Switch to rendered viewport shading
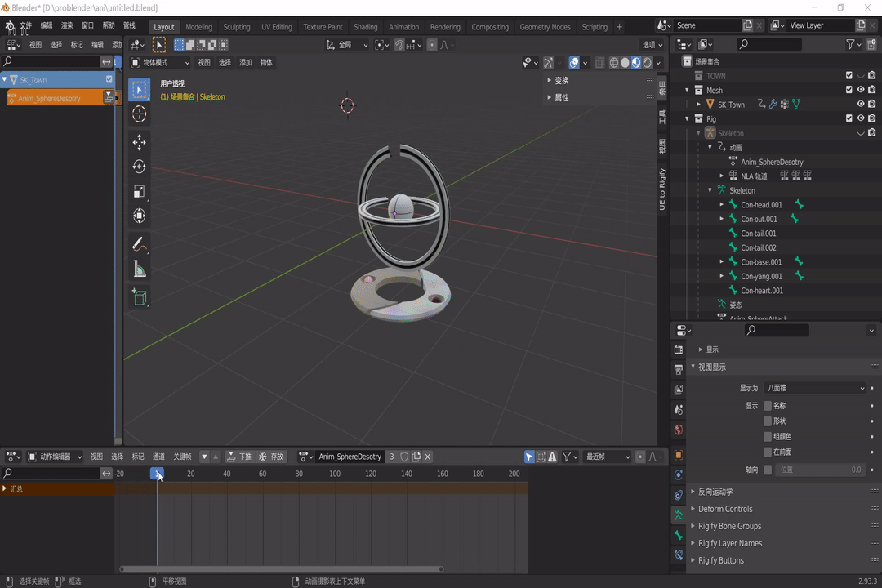 pyautogui.click(x=648, y=62)
